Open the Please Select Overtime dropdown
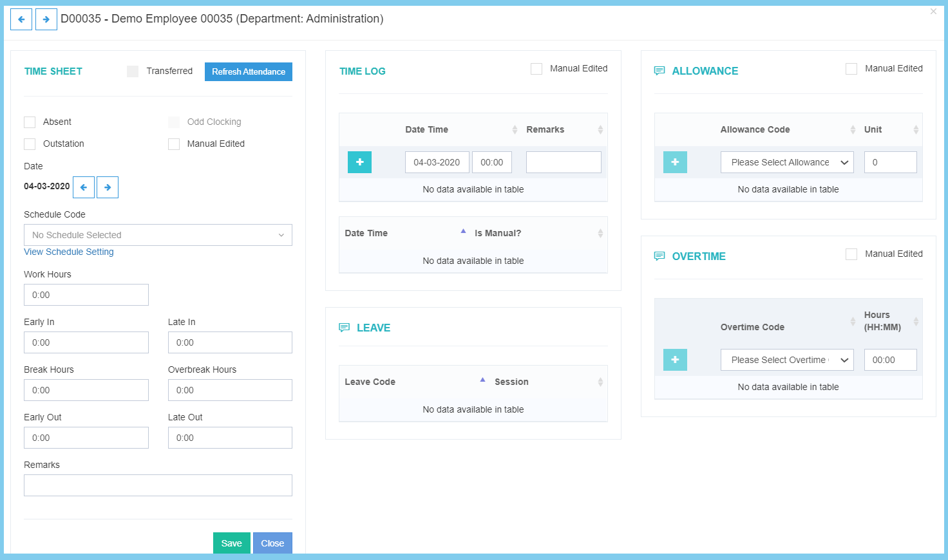Image resolution: width=948 pixels, height=560 pixels. click(787, 360)
